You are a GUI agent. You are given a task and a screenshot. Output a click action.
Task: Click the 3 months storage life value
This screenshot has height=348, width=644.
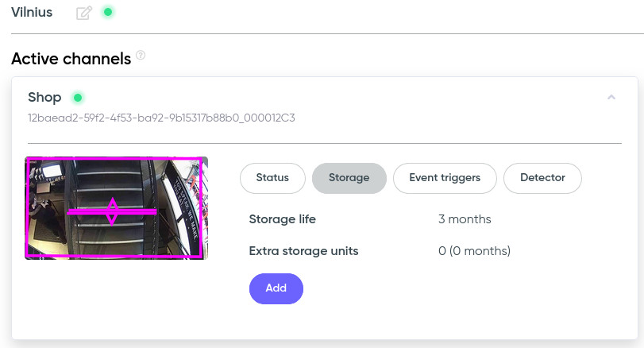465,219
